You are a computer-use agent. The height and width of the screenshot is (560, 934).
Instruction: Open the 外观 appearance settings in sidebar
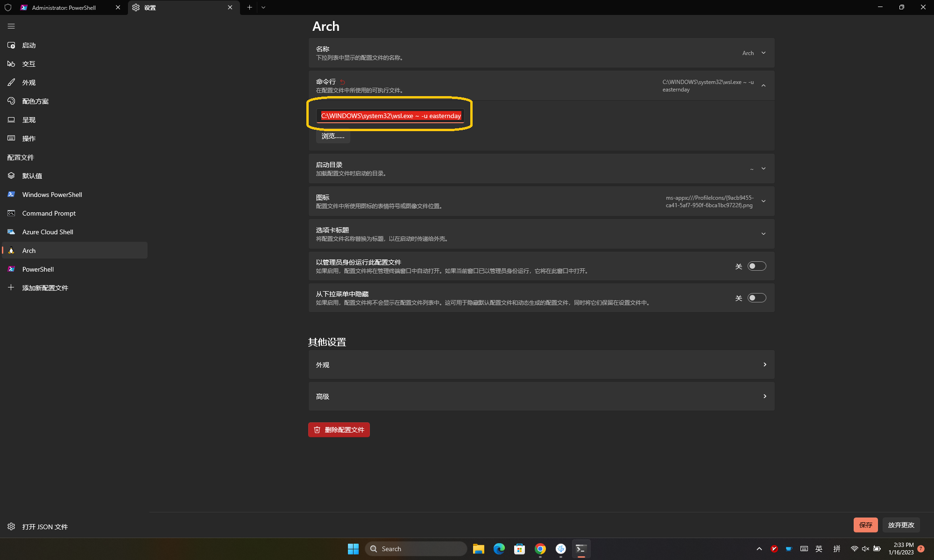(75, 83)
